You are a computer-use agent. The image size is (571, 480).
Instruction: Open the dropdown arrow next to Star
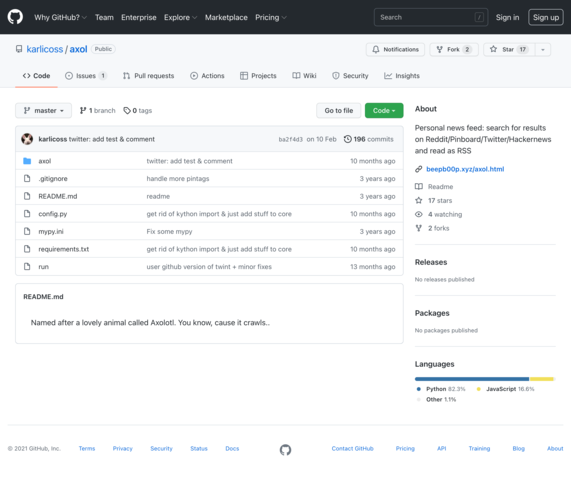coord(543,50)
